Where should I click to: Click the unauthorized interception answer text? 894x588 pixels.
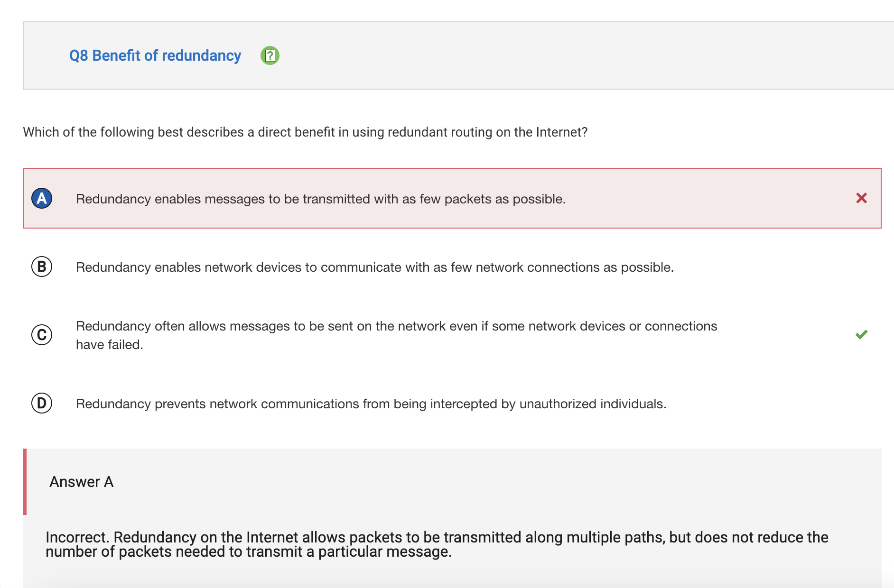(x=371, y=404)
